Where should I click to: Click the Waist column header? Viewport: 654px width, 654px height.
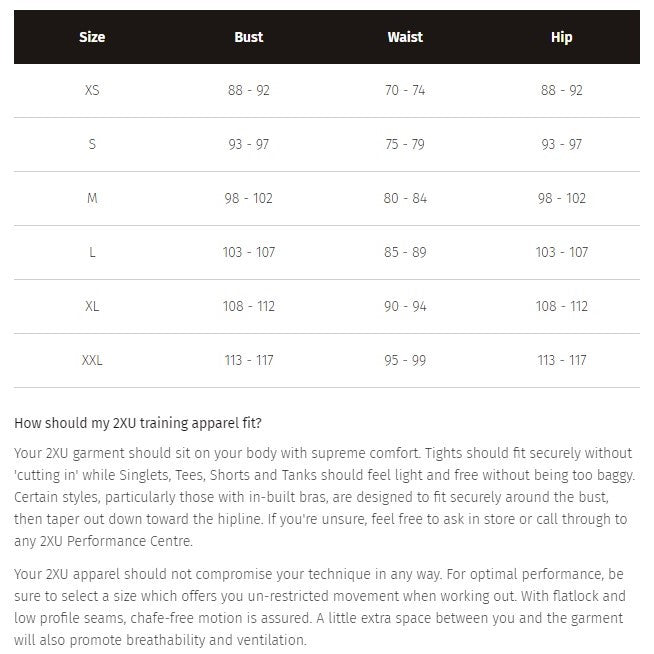click(x=405, y=37)
